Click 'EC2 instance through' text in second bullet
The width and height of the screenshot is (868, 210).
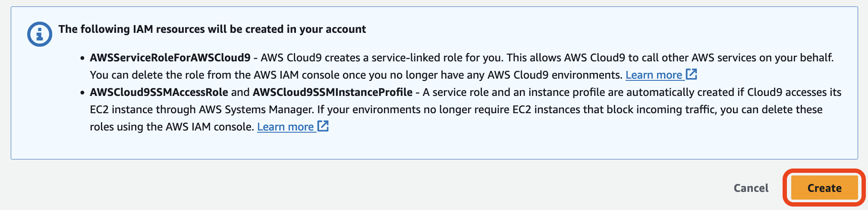point(143,109)
